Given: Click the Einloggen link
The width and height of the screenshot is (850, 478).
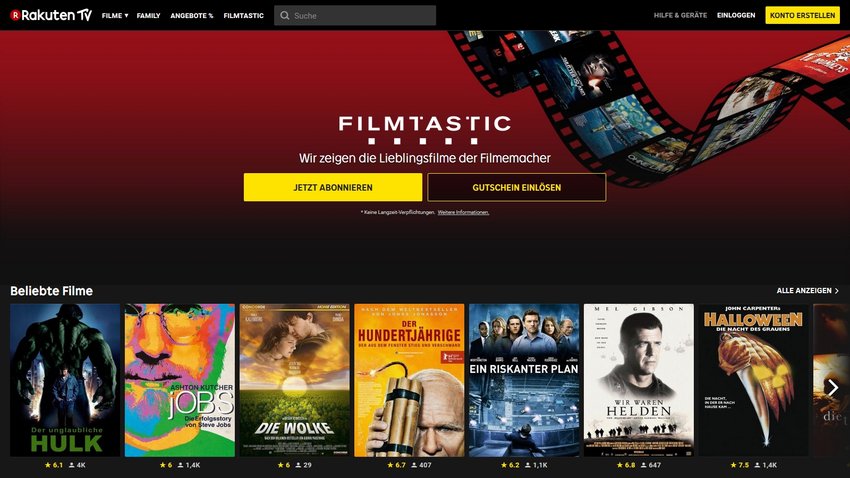Looking at the screenshot, I should pyautogui.click(x=736, y=15).
